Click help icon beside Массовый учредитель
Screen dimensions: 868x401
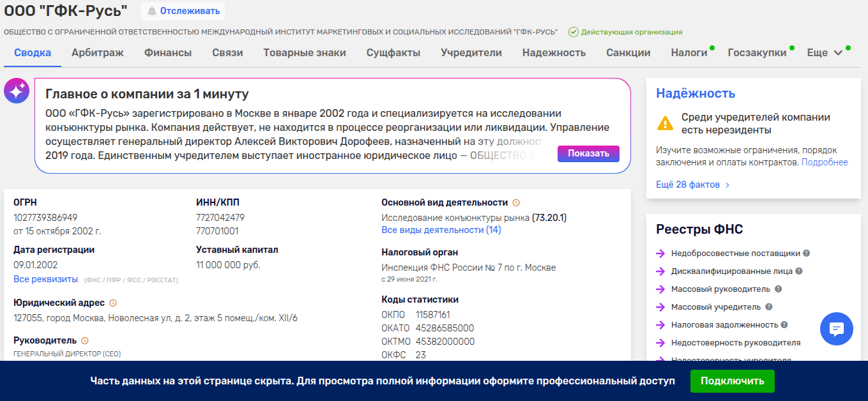[x=769, y=306]
